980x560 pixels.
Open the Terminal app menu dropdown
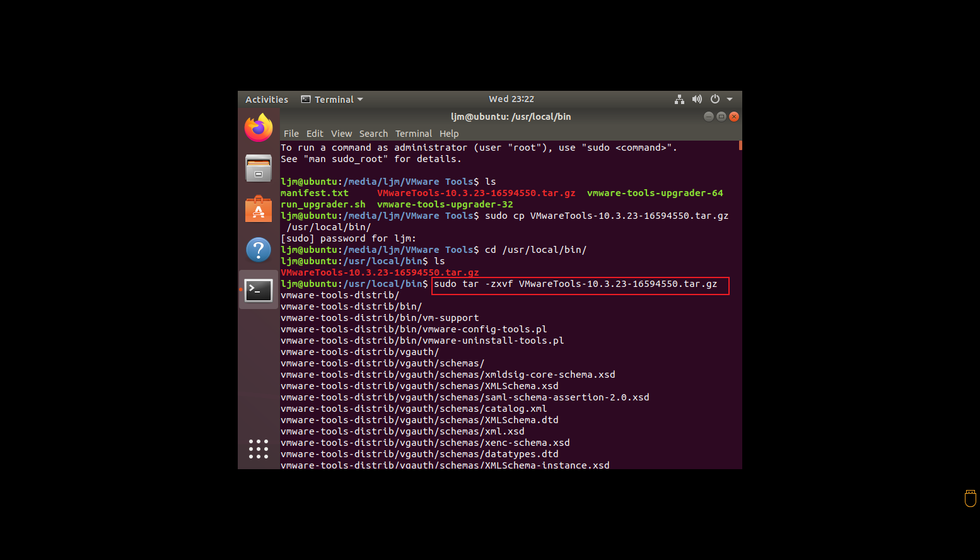coord(332,99)
